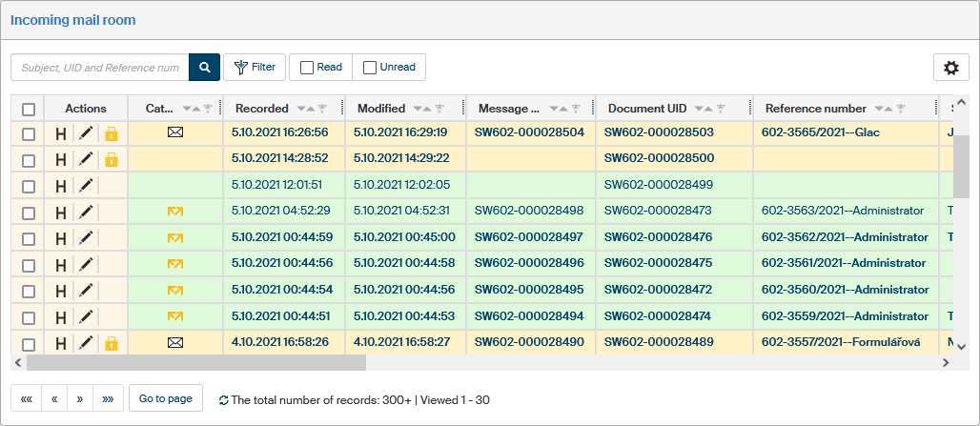
Task: Click the lock icon for record SW602-000028489
Action: (x=111, y=343)
